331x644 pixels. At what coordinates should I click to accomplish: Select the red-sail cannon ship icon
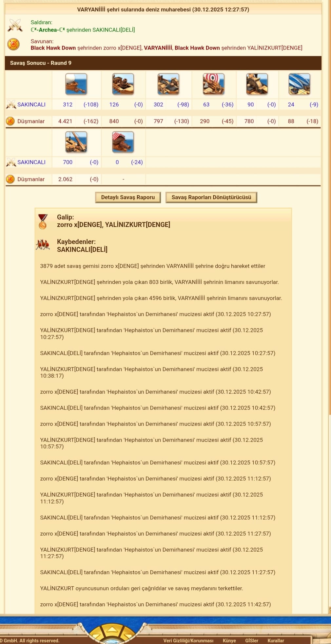123,142
